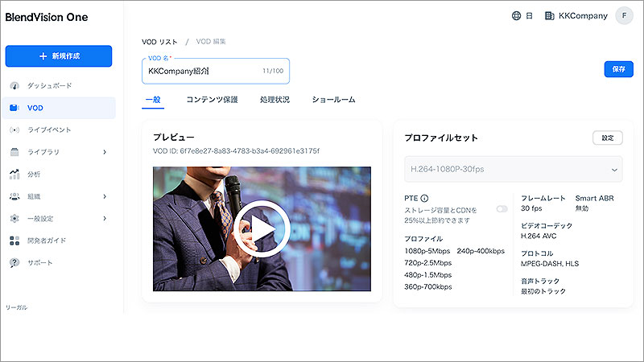Select the VOD camera icon in sidebar
Screen dimensions: 644x362
point(14,108)
